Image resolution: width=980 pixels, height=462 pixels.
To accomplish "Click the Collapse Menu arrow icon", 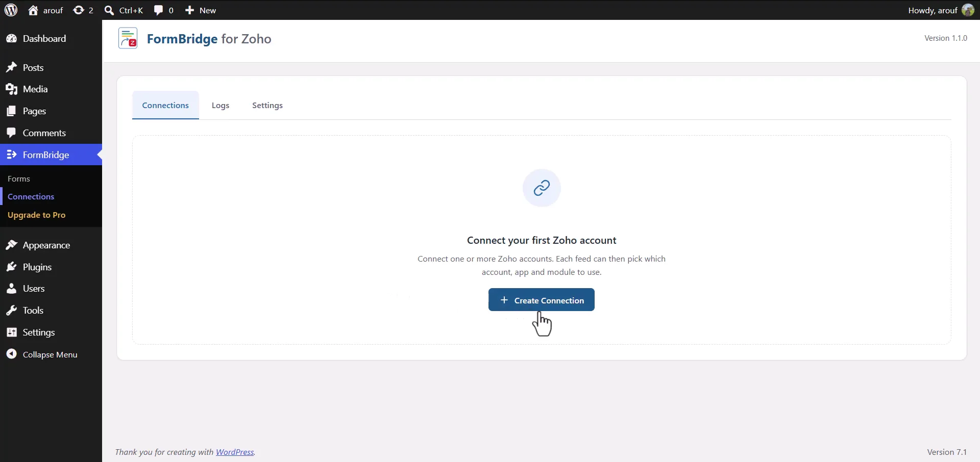I will point(11,354).
